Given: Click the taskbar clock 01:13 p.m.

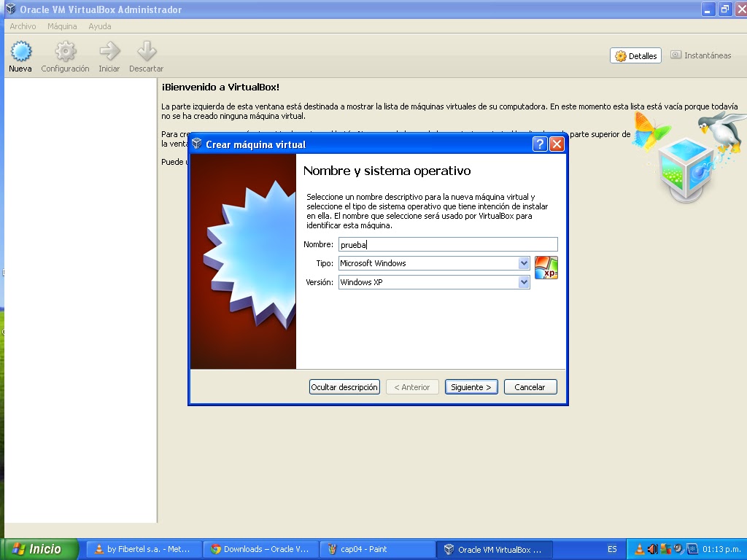Looking at the screenshot, I should click(721, 549).
